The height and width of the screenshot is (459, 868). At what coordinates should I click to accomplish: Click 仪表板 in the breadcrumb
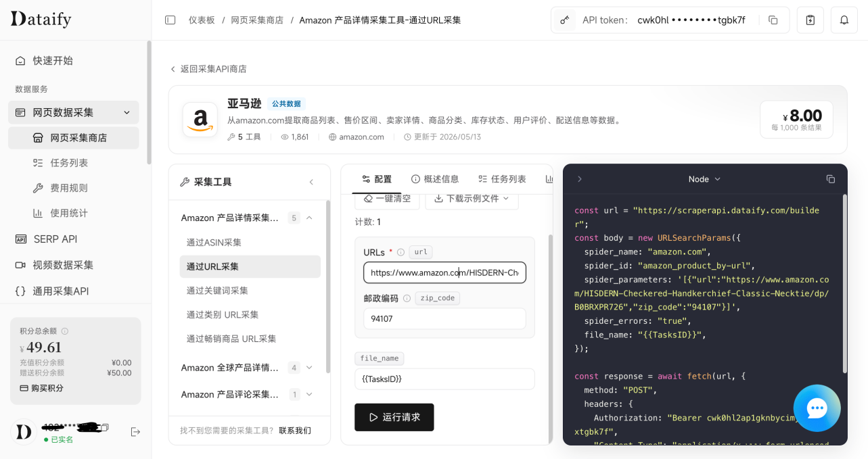click(202, 20)
